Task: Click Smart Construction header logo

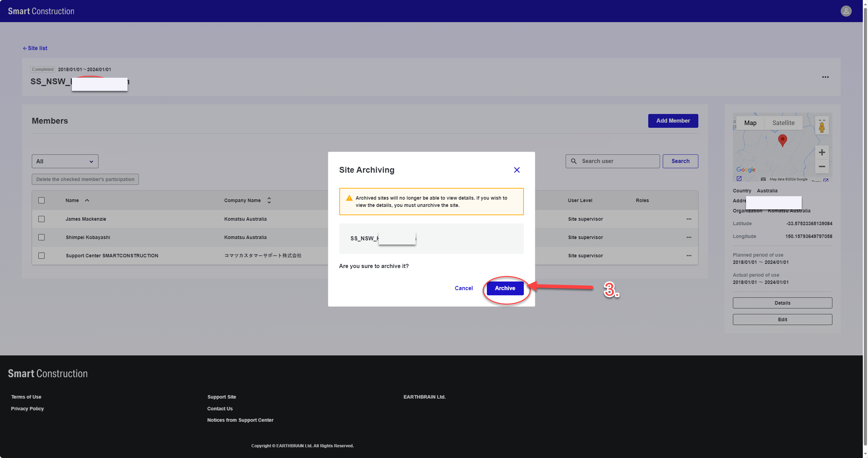Action: pyautogui.click(x=41, y=11)
